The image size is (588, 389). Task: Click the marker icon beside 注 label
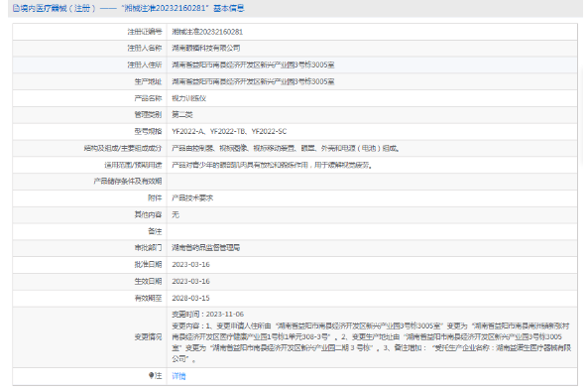click(x=151, y=375)
